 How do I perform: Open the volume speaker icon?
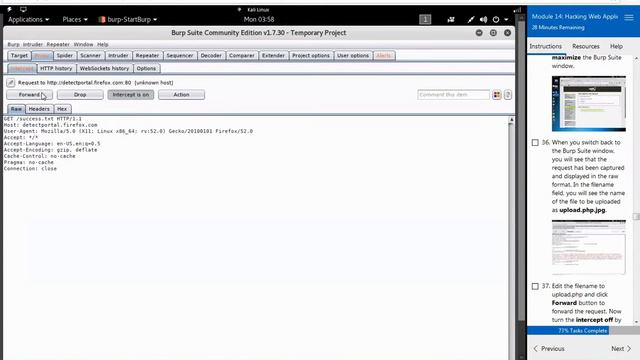[483, 19]
